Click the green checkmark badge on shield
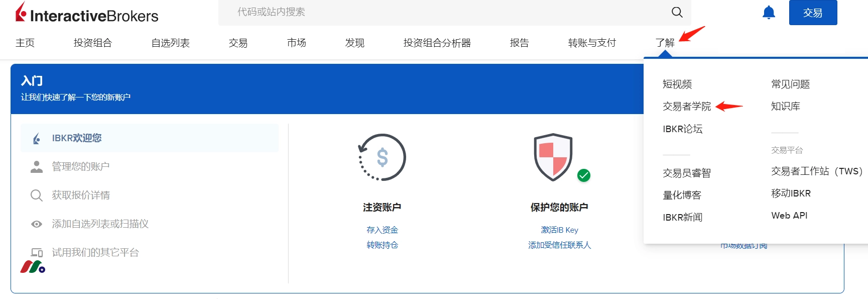The height and width of the screenshot is (299, 868). coord(584,175)
